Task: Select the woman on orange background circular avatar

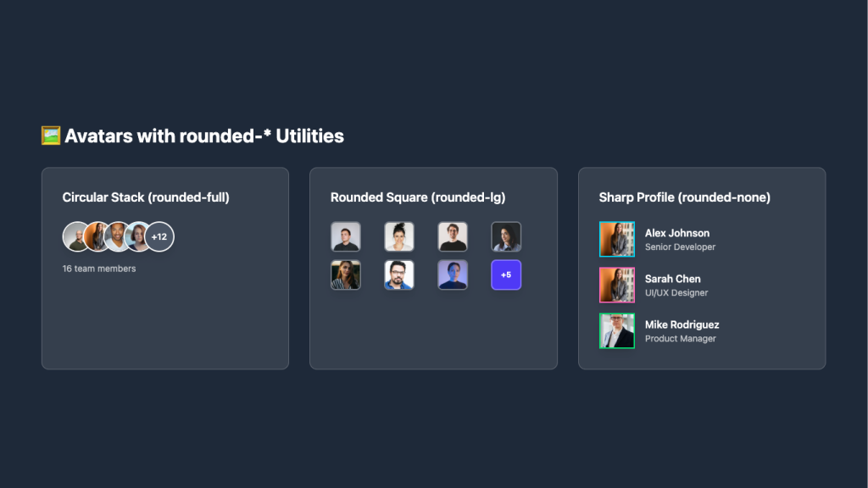Action: [x=97, y=236]
